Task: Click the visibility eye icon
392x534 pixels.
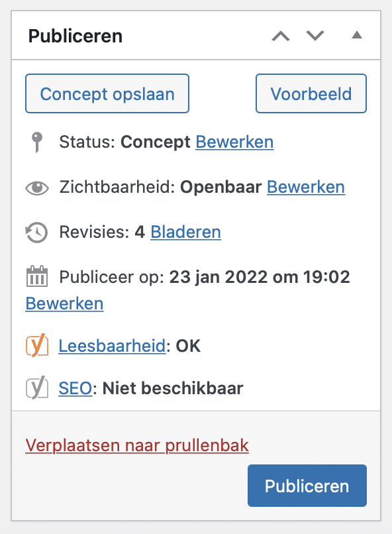Action: [37, 187]
